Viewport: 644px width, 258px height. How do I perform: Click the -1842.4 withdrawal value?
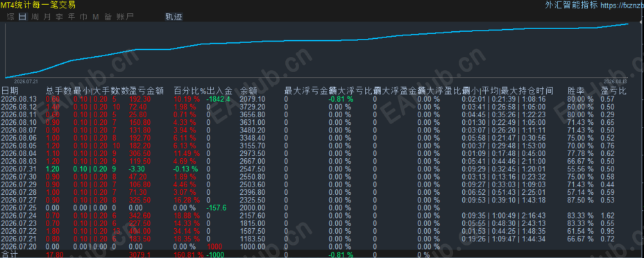(218, 99)
